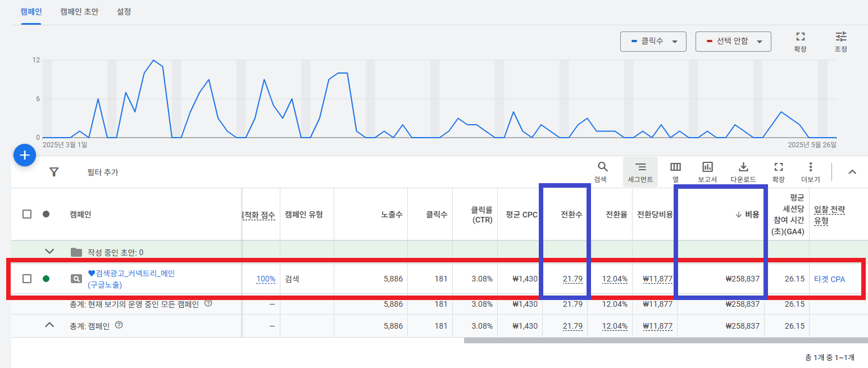Select the 세그먼트 (segments) icon
The image size is (868, 368).
pos(640,167)
